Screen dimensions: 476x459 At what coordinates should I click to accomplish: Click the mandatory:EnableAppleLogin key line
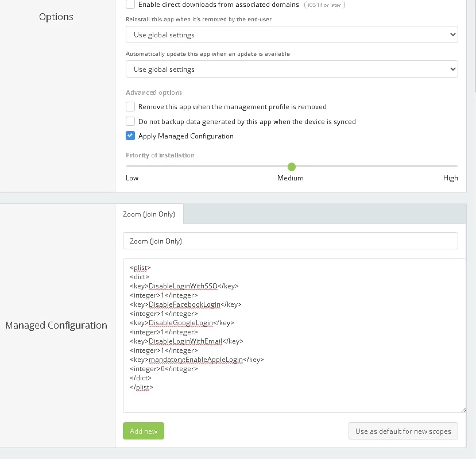click(197, 360)
